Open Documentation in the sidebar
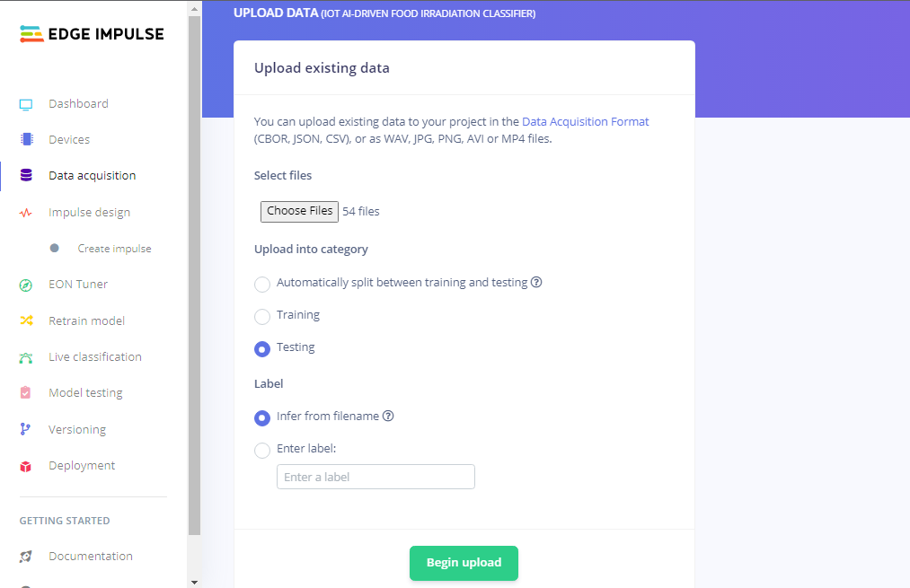 point(90,557)
